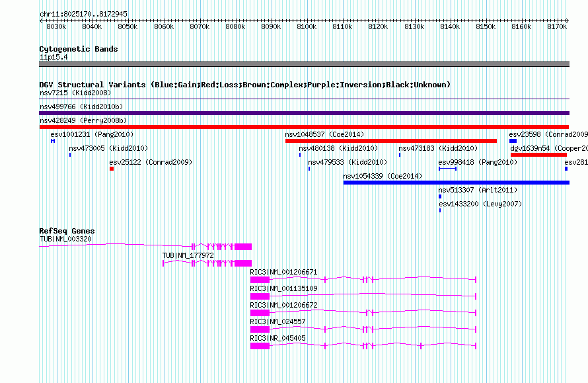Click the 11p15.4 cytogenetic band bar
Screen dimensions: 588x383
(304, 64)
